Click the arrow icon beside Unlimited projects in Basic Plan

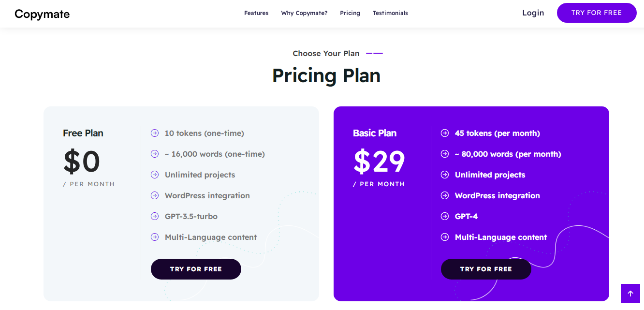pos(445,175)
